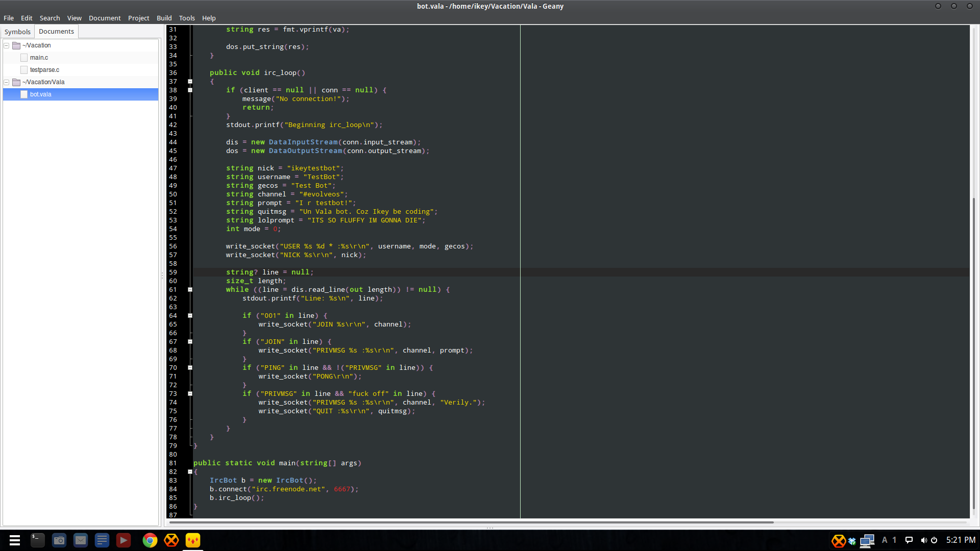
Task: Click the 5:21 PM clock
Action: point(961,540)
